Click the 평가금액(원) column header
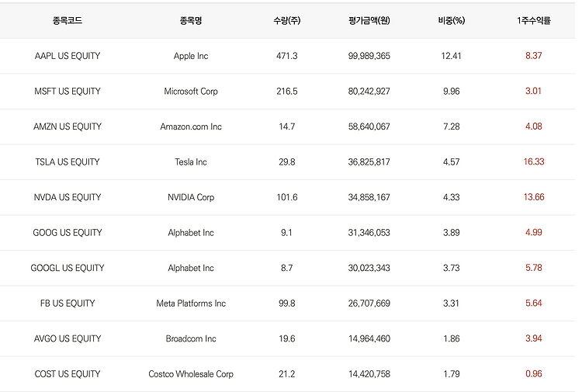582x392 pixels. [x=369, y=20]
